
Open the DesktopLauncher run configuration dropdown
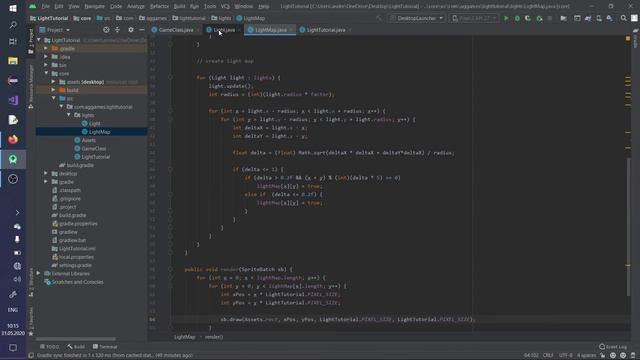click(416, 18)
